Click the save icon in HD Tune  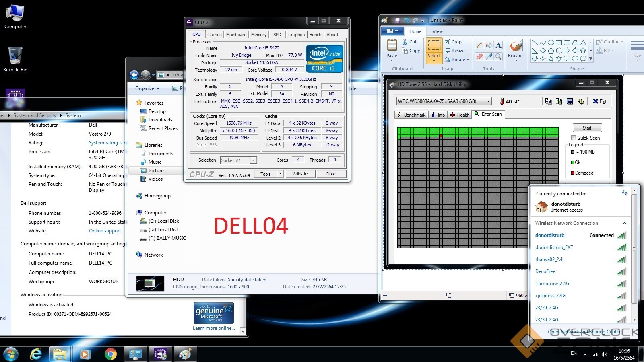(x=570, y=101)
